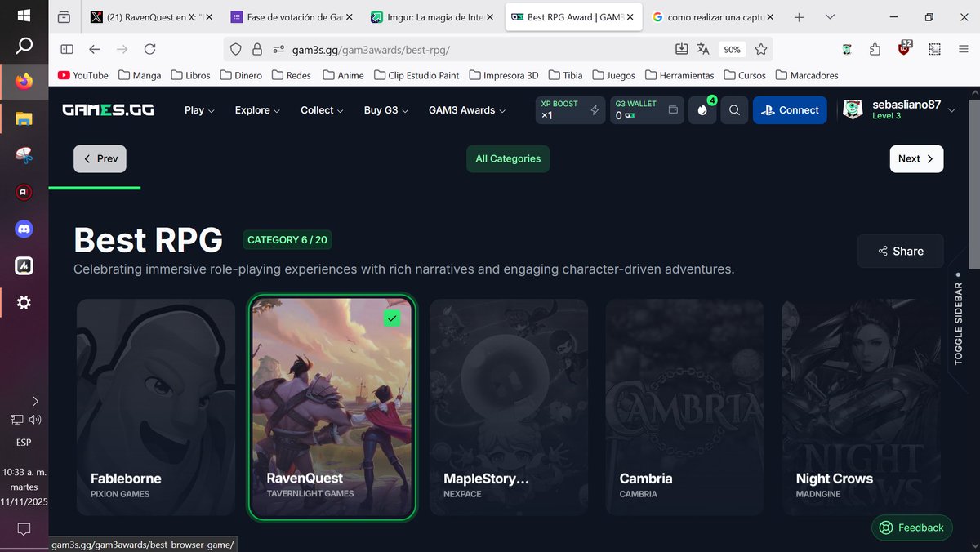Open the Firefox extensions puzzle icon
Viewport: 980px width, 552px height.
click(875, 50)
